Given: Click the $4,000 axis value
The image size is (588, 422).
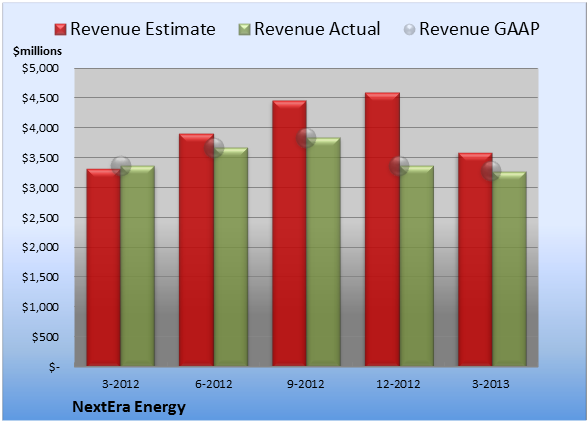Looking at the screenshot, I should (40, 128).
